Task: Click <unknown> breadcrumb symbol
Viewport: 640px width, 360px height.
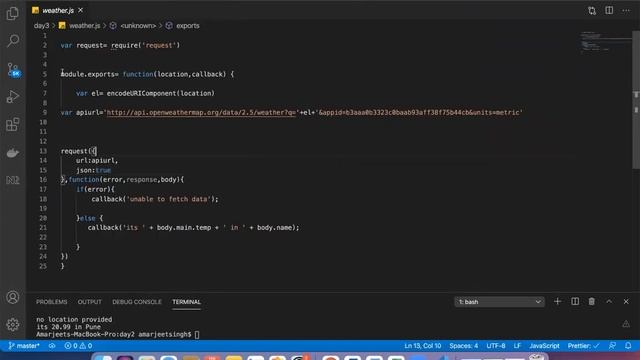Action: click(138, 26)
